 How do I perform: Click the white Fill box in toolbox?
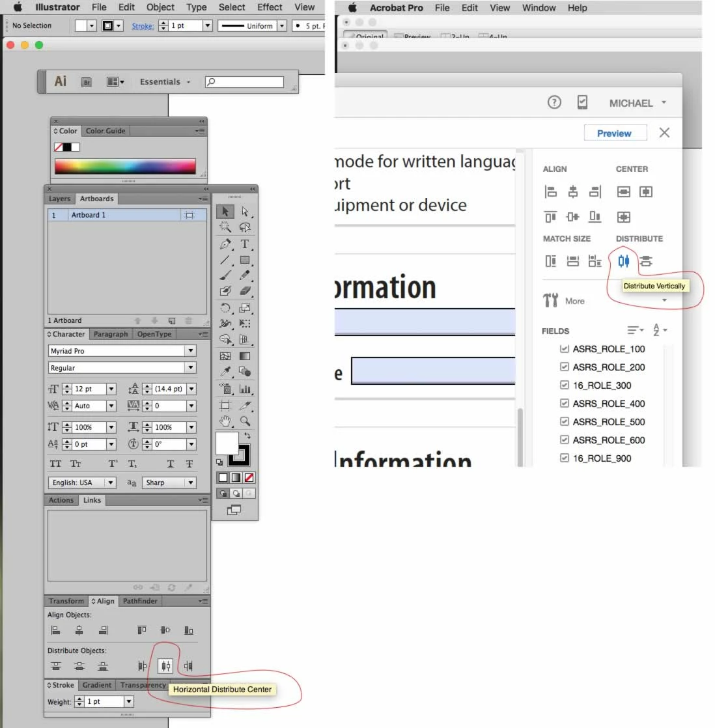pos(227,443)
